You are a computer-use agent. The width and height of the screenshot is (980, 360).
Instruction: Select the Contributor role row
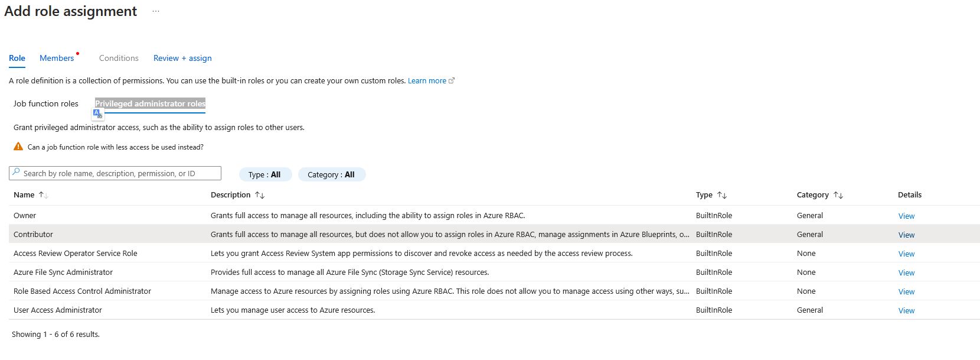click(494, 234)
